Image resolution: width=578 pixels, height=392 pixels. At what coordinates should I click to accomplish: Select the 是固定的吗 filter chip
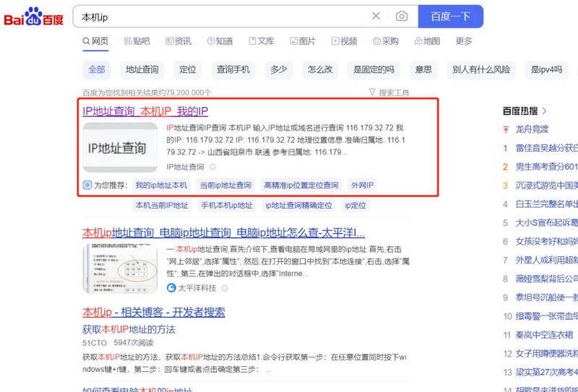point(374,69)
